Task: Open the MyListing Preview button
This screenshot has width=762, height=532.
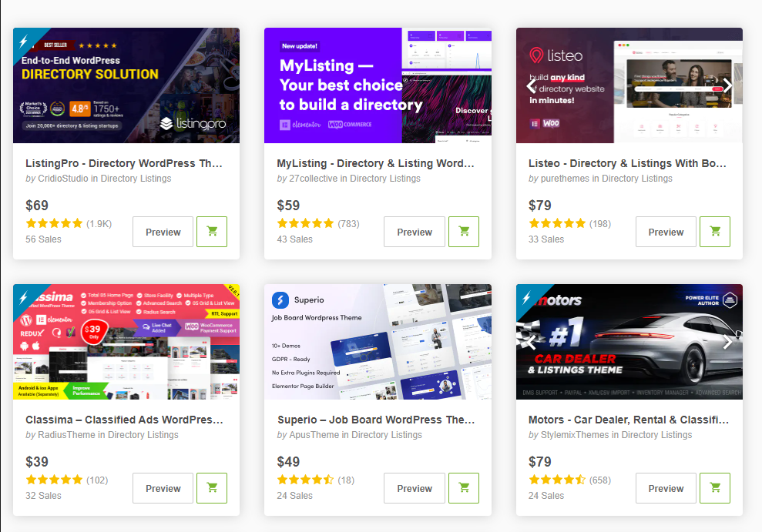Action: (x=415, y=232)
